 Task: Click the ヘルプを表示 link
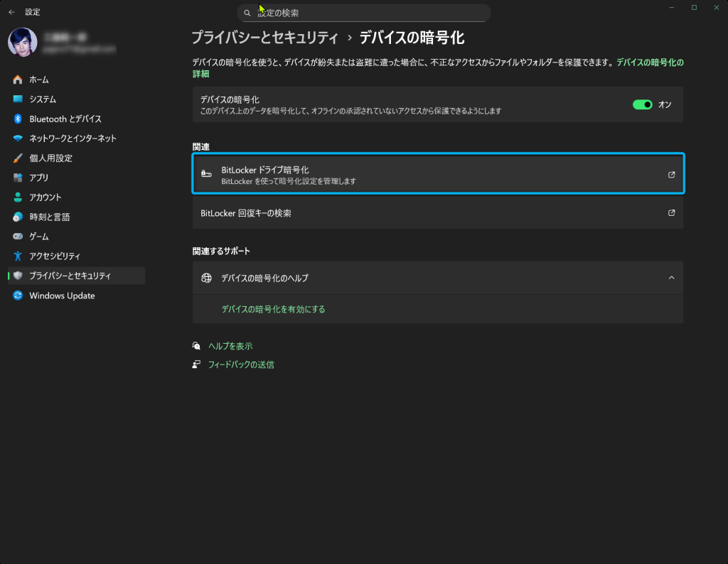coord(230,347)
